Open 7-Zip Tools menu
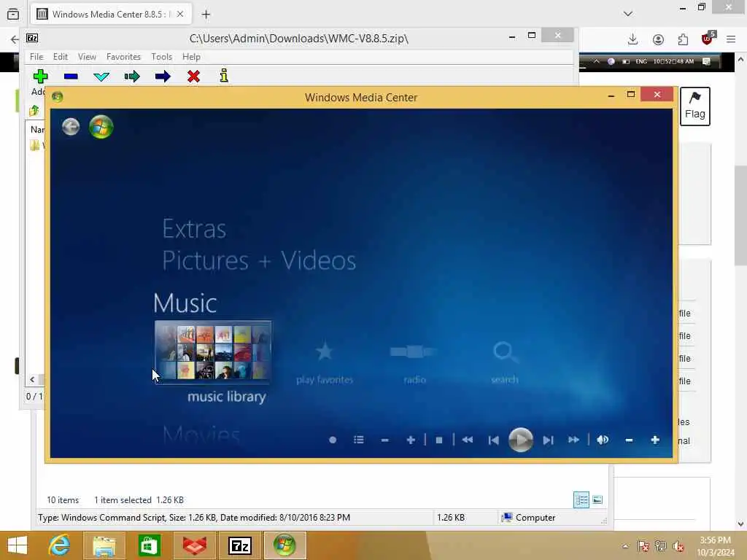Viewport: 747px width, 560px height. coord(161,57)
